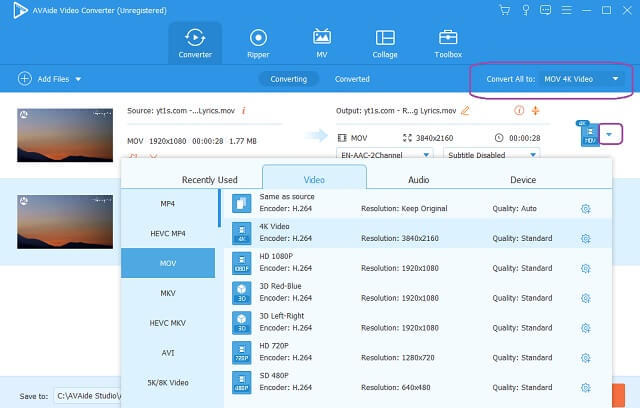Click the 4K Video preset icon
The height and width of the screenshot is (408, 640).
[x=242, y=233]
